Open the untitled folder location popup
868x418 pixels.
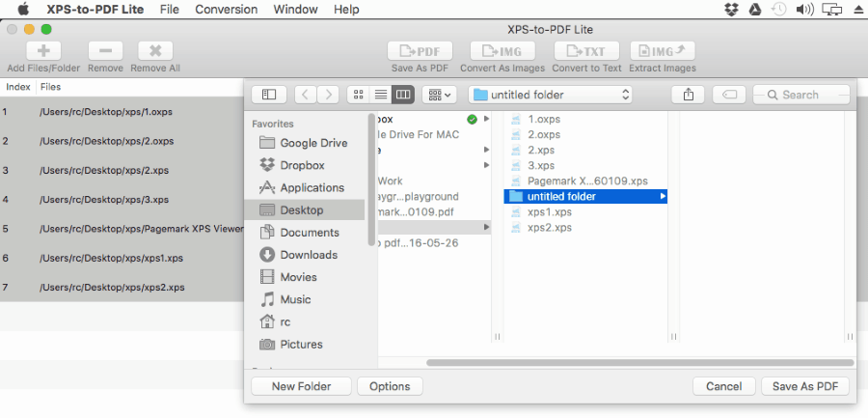pyautogui.click(x=551, y=95)
